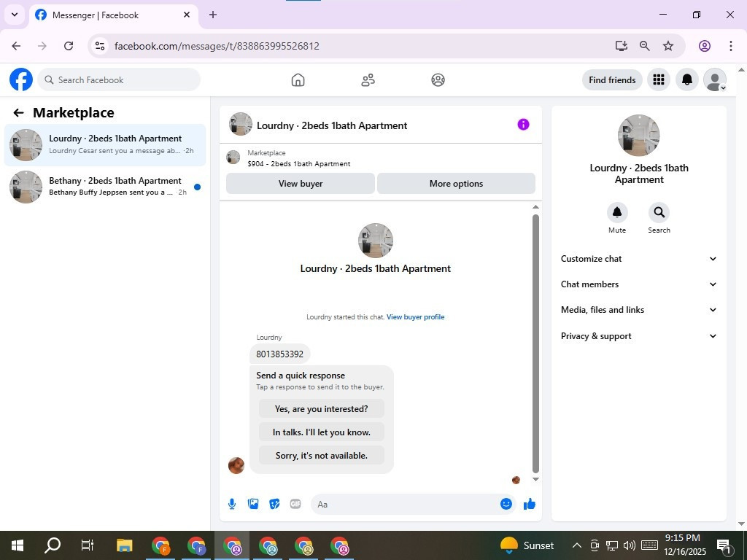Open the Sunset weather widget
The height and width of the screenshot is (560, 747).
(x=527, y=545)
